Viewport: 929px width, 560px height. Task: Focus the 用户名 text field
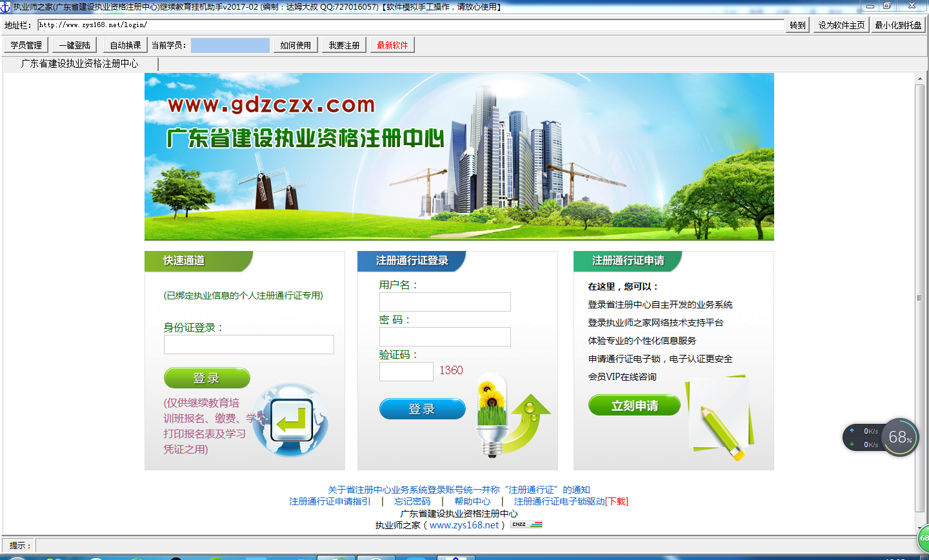tap(445, 302)
